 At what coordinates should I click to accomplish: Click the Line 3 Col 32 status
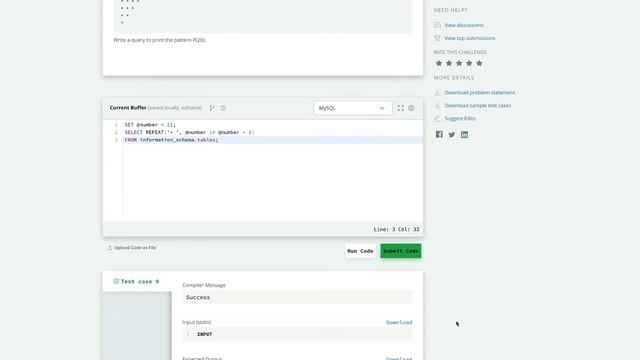point(396,229)
